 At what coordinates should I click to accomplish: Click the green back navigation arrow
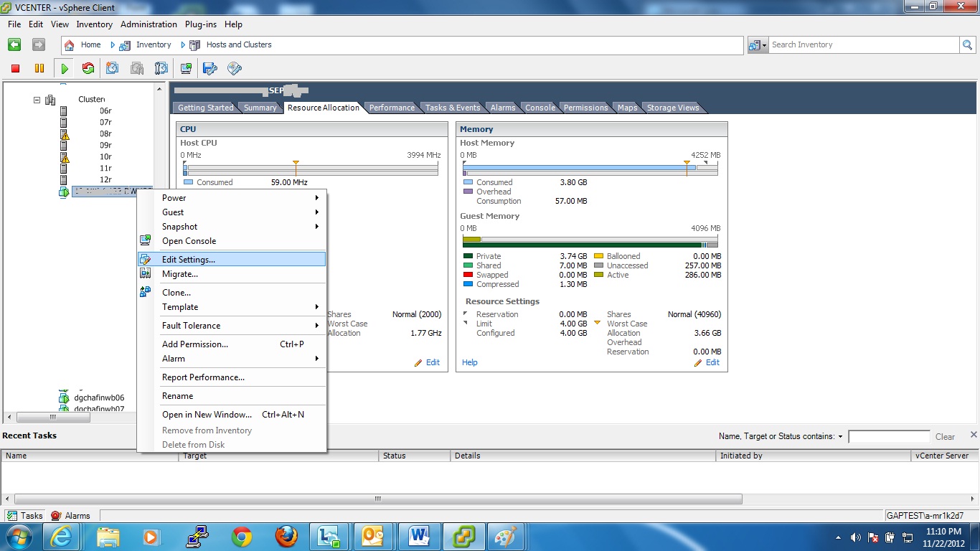[14, 44]
